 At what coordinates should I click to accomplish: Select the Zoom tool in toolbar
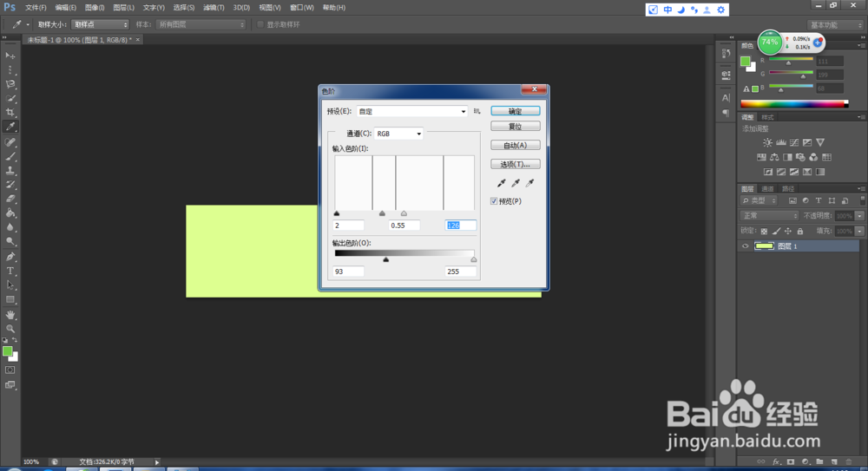pyautogui.click(x=10, y=329)
